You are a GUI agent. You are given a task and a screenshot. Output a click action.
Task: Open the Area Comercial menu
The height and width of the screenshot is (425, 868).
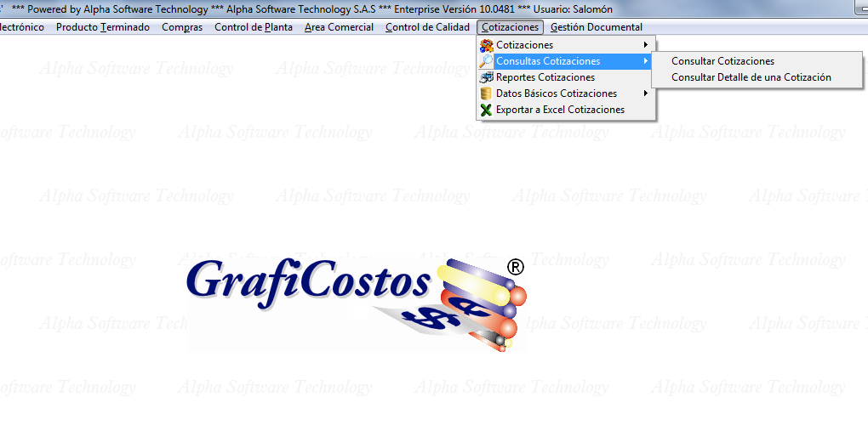(x=339, y=27)
